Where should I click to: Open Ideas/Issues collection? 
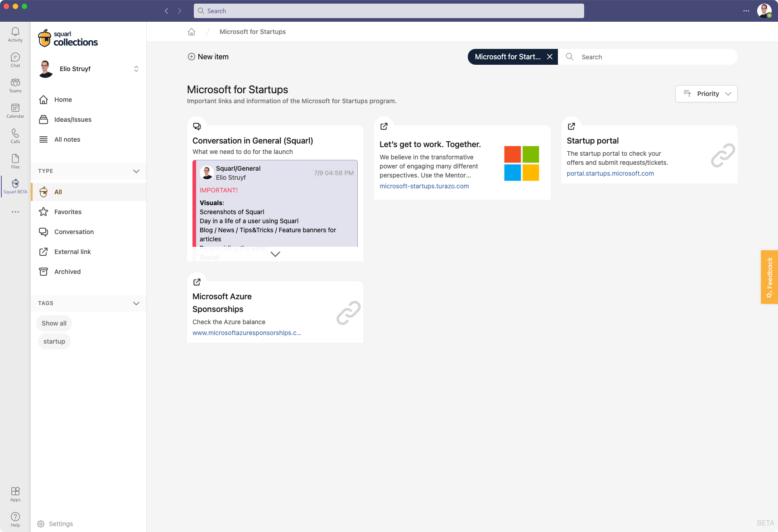(x=89, y=120)
